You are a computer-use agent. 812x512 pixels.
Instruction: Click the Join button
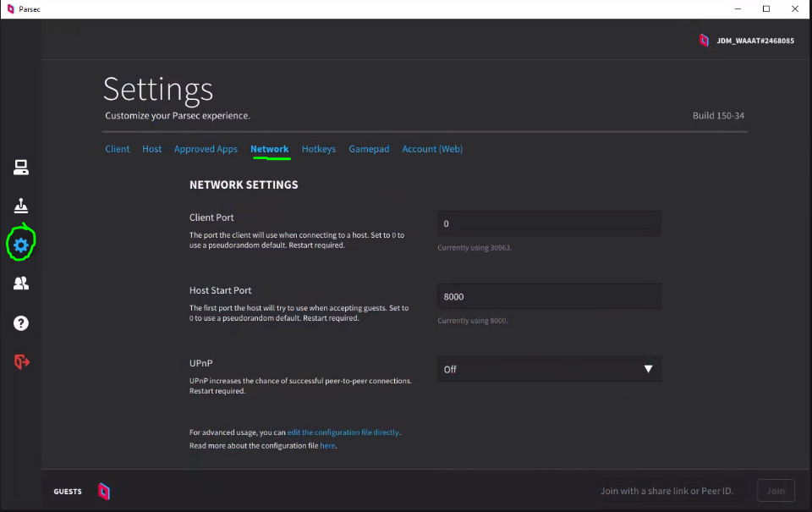776,491
